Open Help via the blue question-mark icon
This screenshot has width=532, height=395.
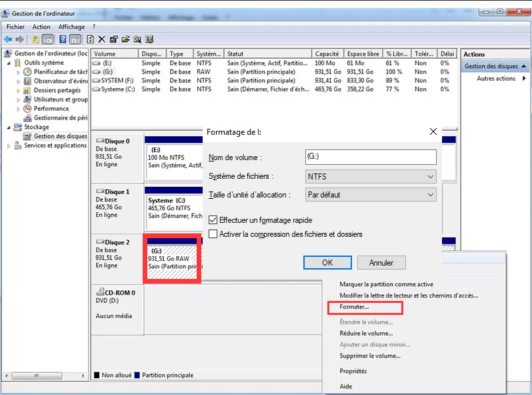[63, 39]
